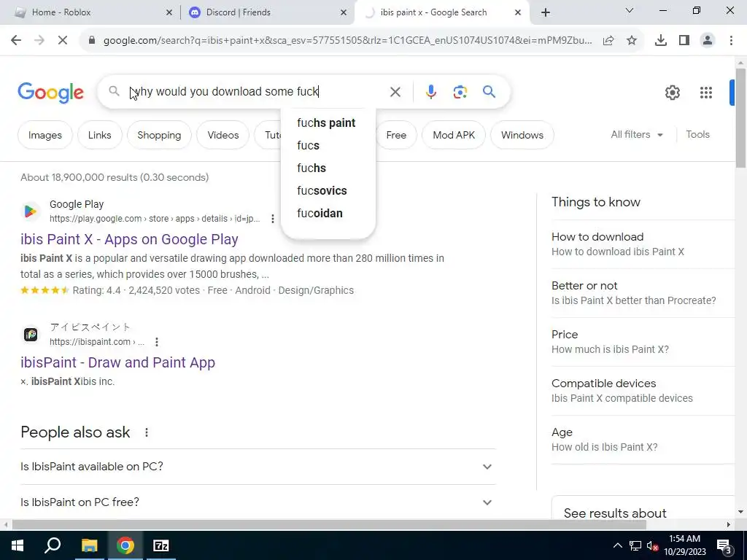Bookmark this page with the star icon
The width and height of the screenshot is (747, 560).
632,41
